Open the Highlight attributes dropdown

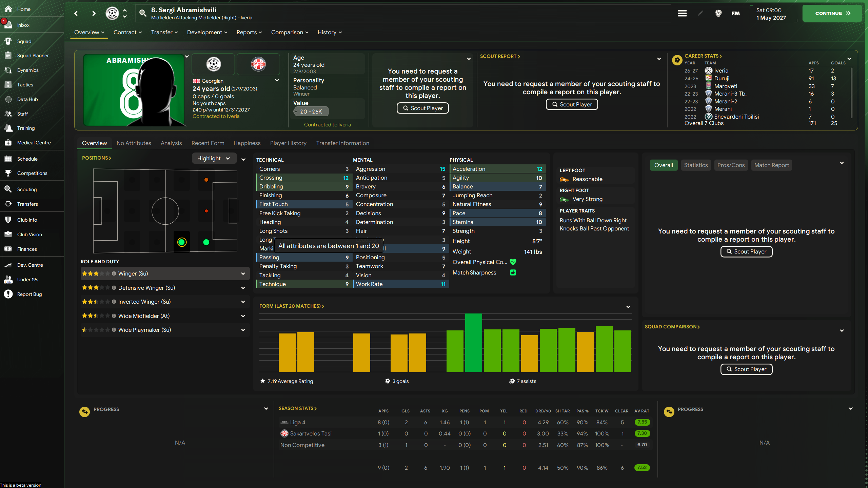point(214,158)
